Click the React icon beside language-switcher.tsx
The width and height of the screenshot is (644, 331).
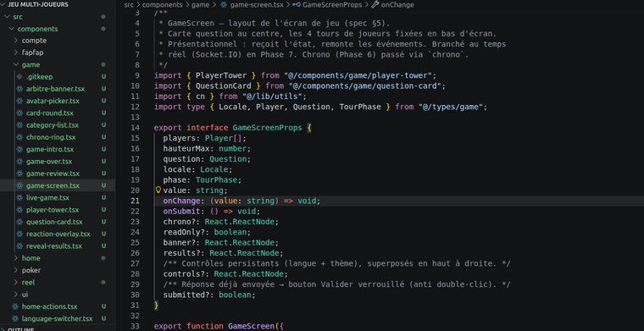tap(14, 318)
